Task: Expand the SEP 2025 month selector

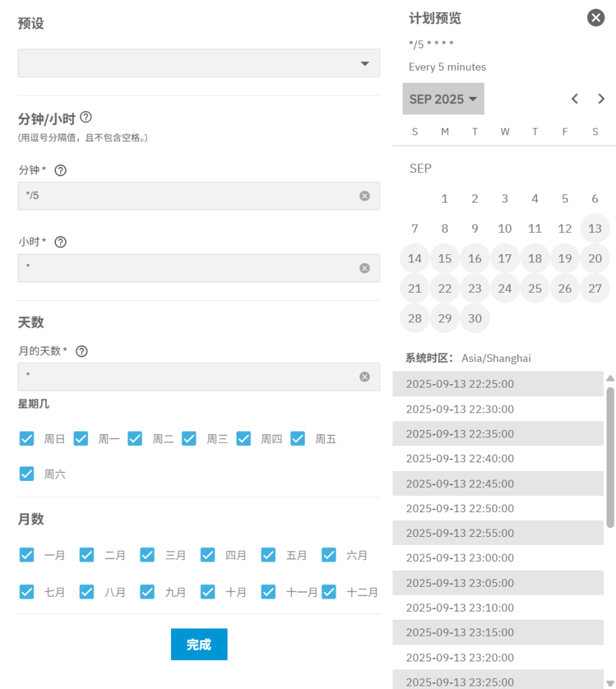Action: (x=443, y=99)
